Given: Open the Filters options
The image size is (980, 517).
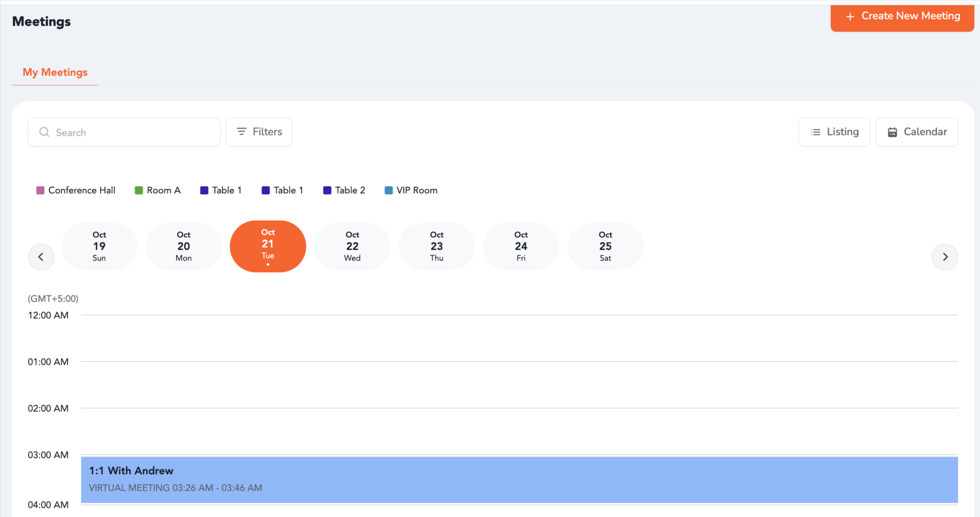Looking at the screenshot, I should 259,132.
